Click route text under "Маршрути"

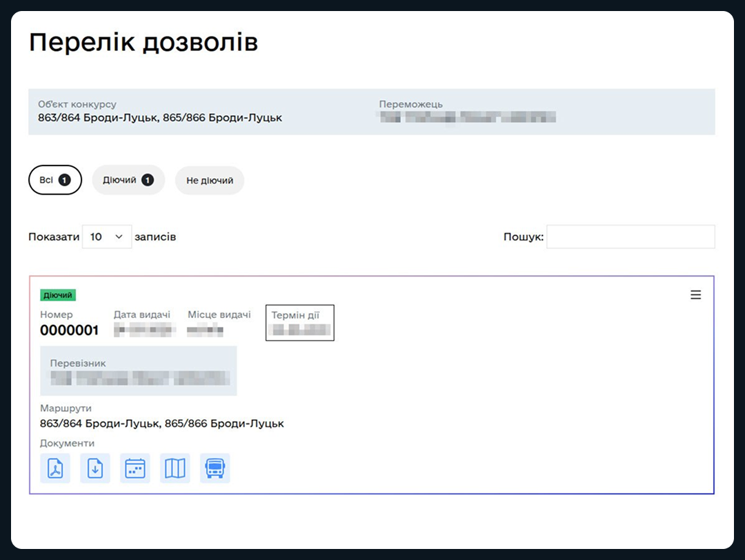162,423
